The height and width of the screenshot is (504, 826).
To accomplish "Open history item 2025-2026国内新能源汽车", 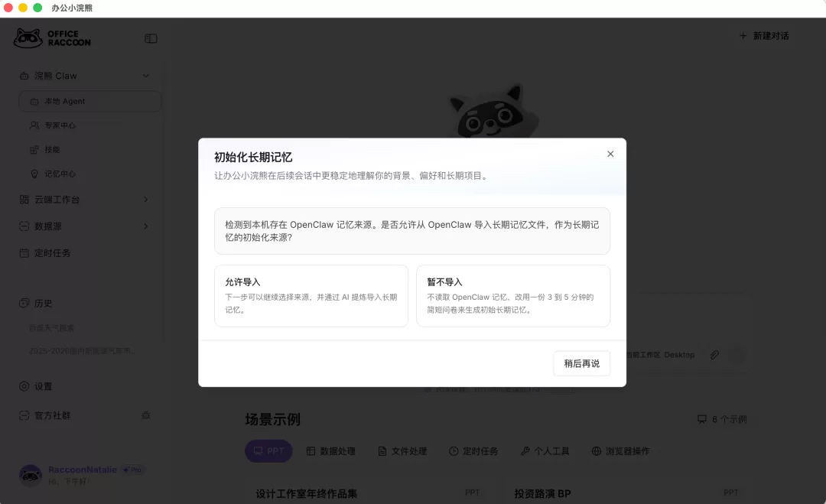I will pos(82,351).
